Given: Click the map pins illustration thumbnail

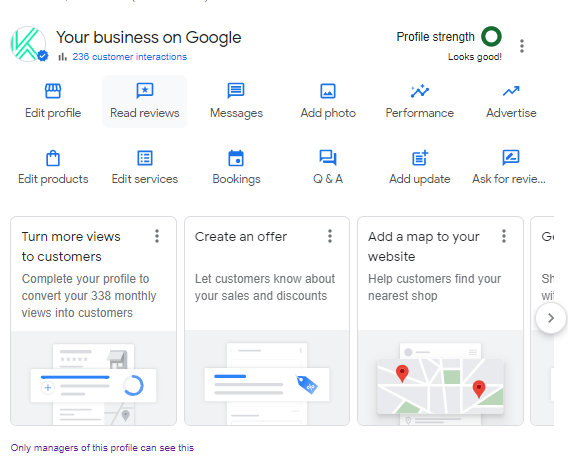Looking at the screenshot, I should 440,378.
